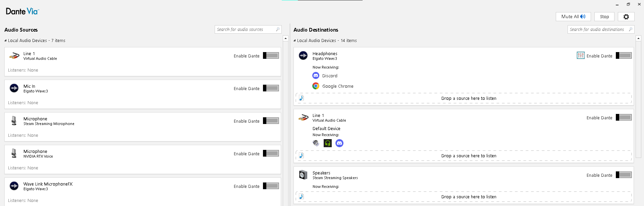Click the music note icon in Headphones drop zone
The height and width of the screenshot is (206, 644).
pos(301,98)
